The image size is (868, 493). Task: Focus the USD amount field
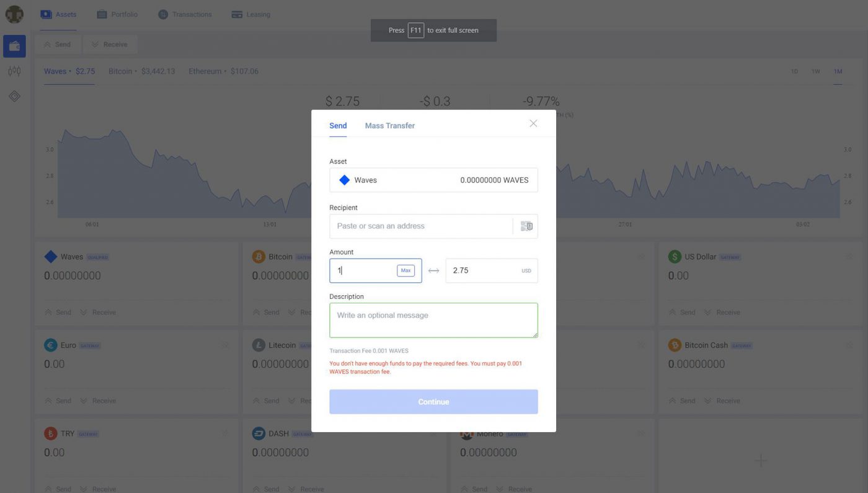click(x=492, y=271)
